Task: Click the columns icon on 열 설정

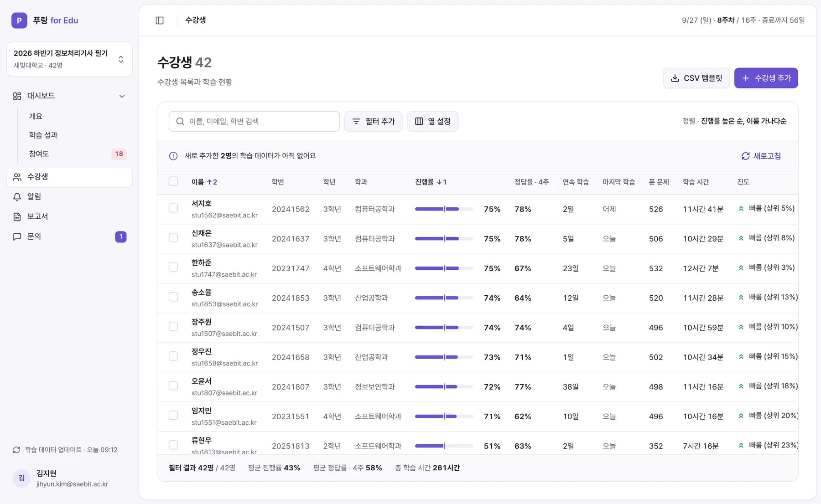Action: (419, 121)
